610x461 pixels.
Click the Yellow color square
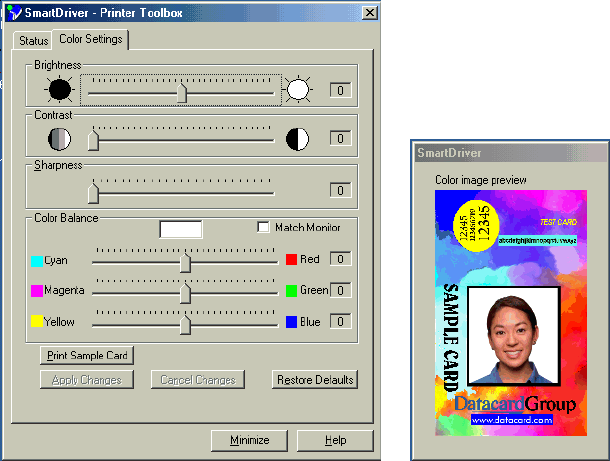pos(37,321)
